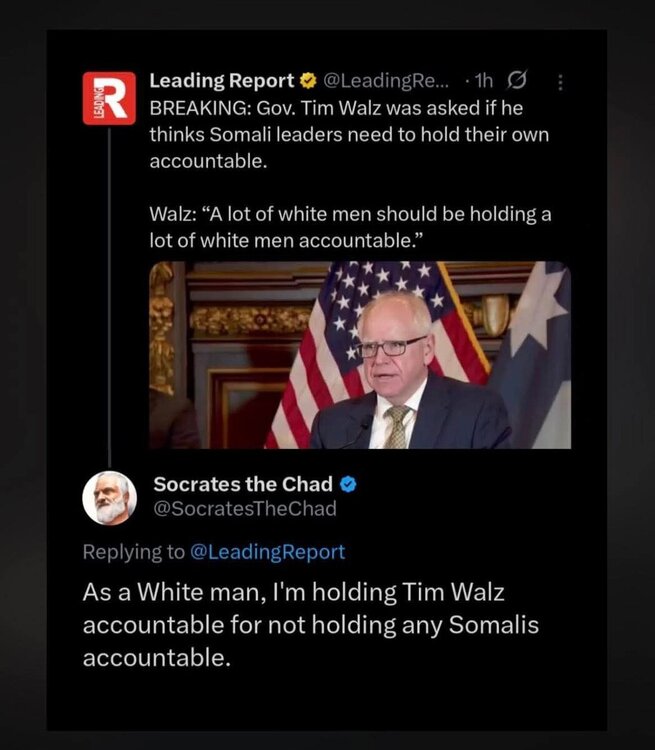
Task: Open the @SocratesTheChad handle
Action: [245, 508]
